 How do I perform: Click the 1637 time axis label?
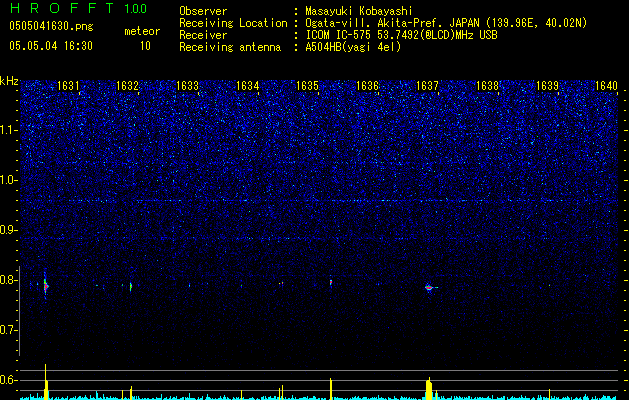pyautogui.click(x=427, y=86)
